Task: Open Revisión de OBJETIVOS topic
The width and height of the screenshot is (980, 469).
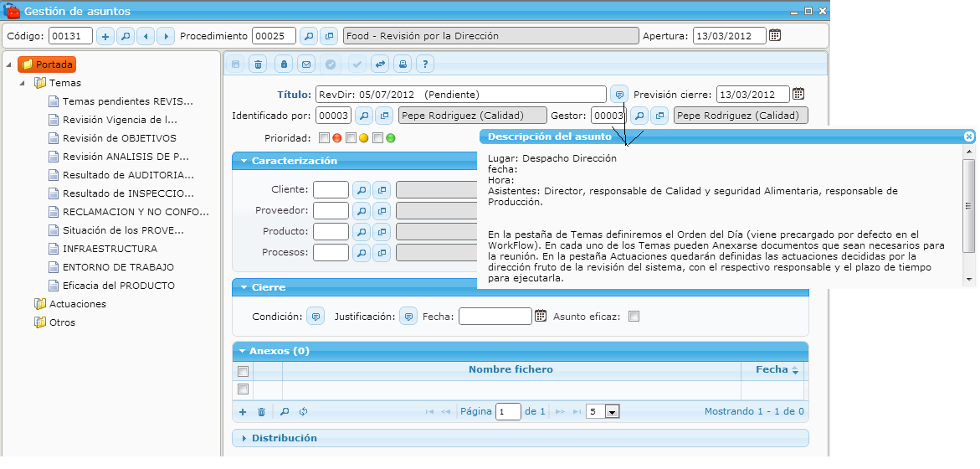Action: (x=120, y=138)
